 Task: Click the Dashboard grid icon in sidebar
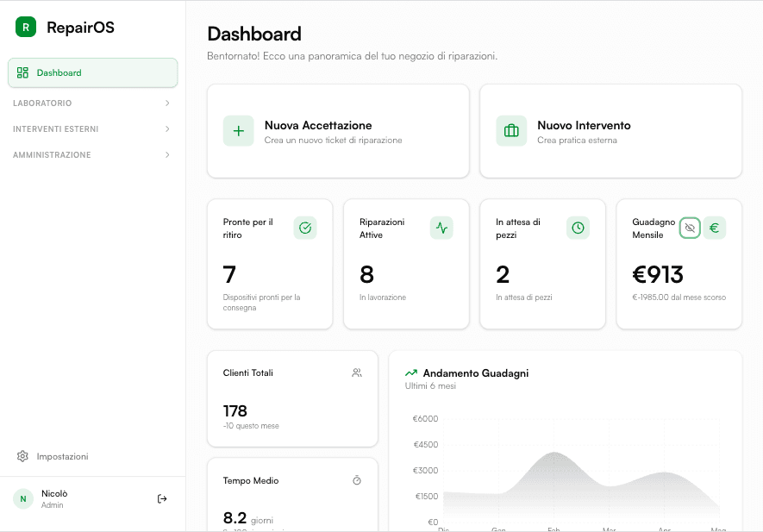click(x=22, y=73)
